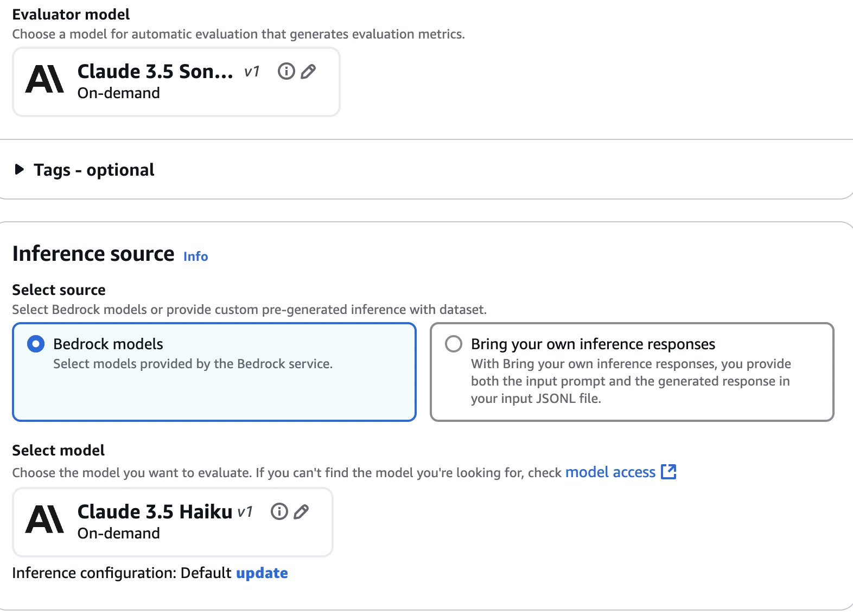Select the Bedrock models radio option
The height and width of the screenshot is (616, 853).
click(36, 344)
